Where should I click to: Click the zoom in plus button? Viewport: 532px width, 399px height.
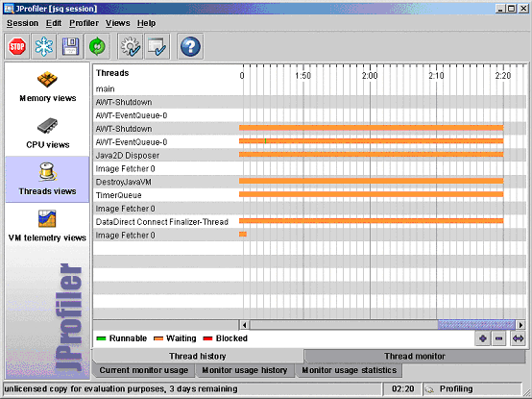pos(483,338)
